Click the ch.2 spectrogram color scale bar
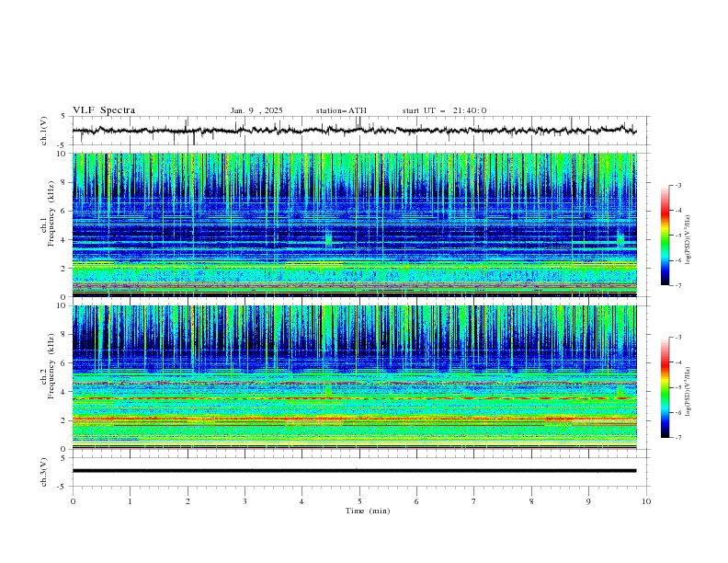This screenshot has width=728, height=563. tap(665, 387)
